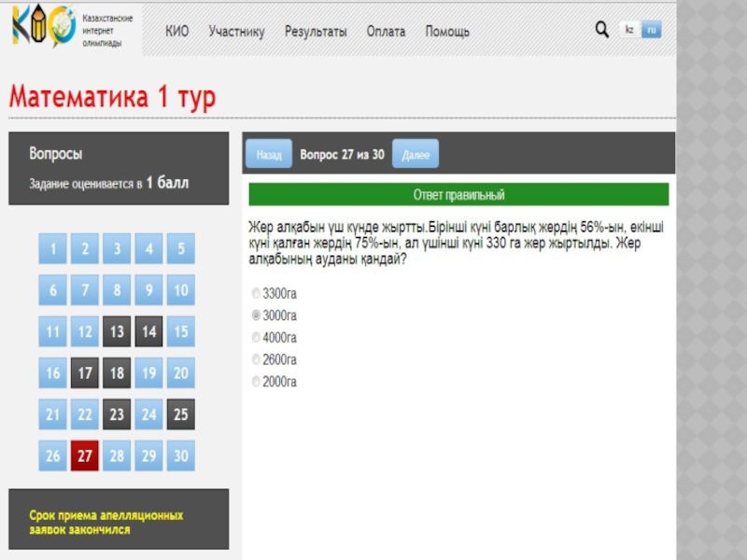This screenshot has height=560, width=747.
Task: Jump to question 13
Action: pyautogui.click(x=117, y=331)
